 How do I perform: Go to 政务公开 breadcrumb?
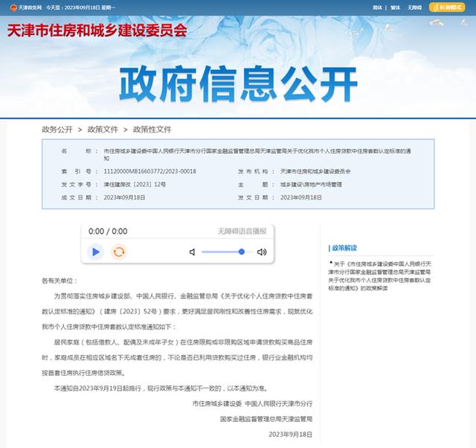[57, 129]
